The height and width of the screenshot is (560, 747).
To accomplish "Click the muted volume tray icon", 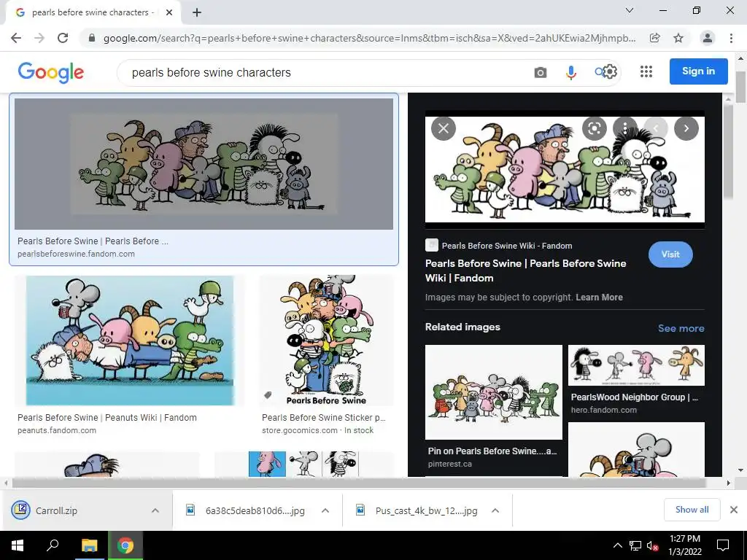I will point(653,545).
